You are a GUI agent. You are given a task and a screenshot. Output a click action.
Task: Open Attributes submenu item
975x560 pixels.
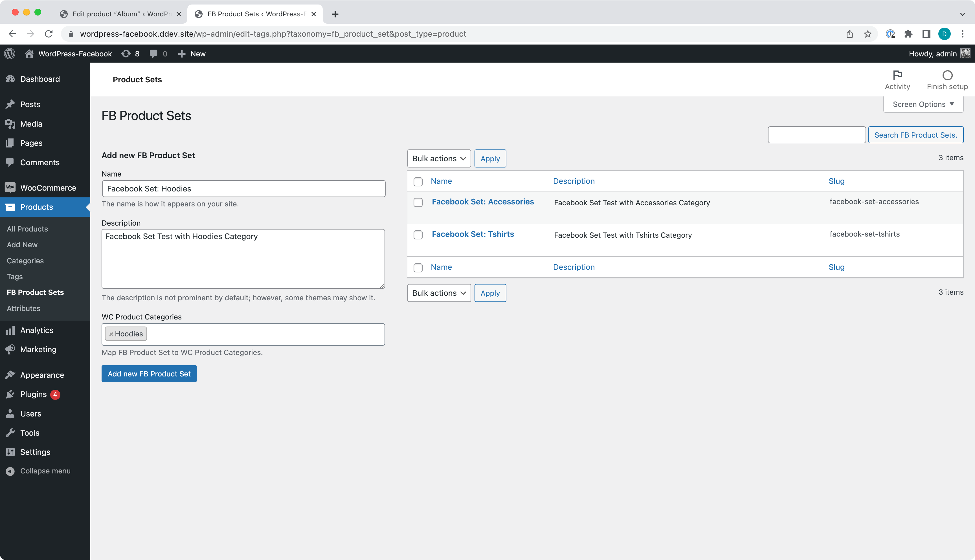click(x=23, y=308)
